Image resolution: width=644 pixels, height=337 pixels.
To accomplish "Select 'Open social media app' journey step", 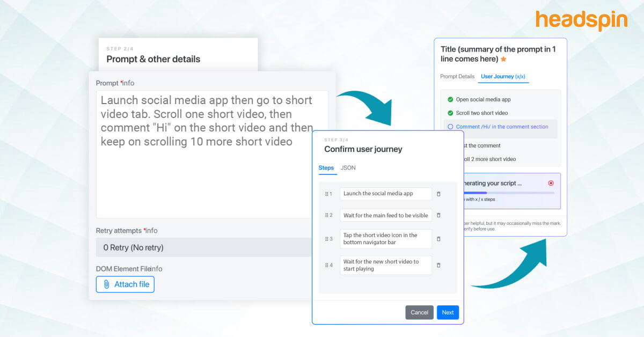I will click(483, 99).
